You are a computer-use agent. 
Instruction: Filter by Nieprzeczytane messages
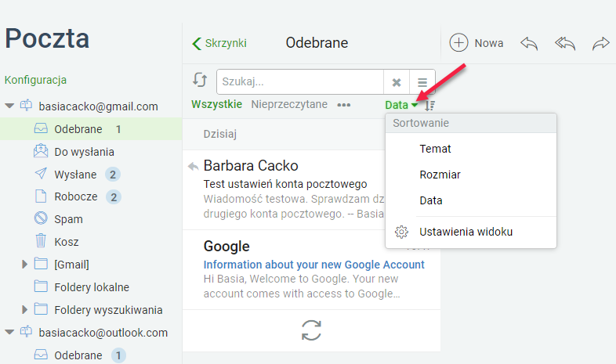coord(289,104)
